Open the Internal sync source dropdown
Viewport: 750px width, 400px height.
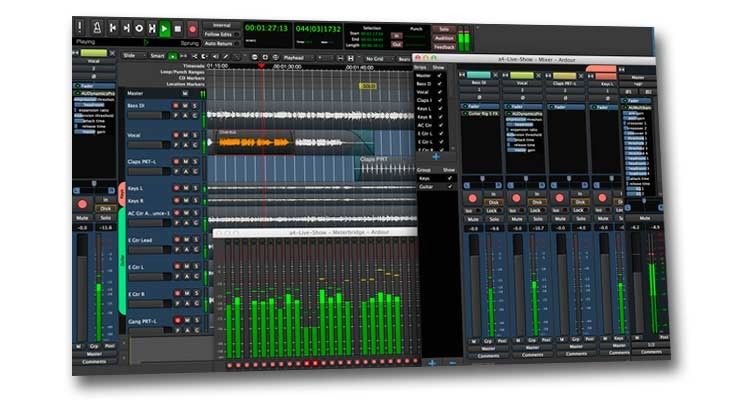click(221, 25)
